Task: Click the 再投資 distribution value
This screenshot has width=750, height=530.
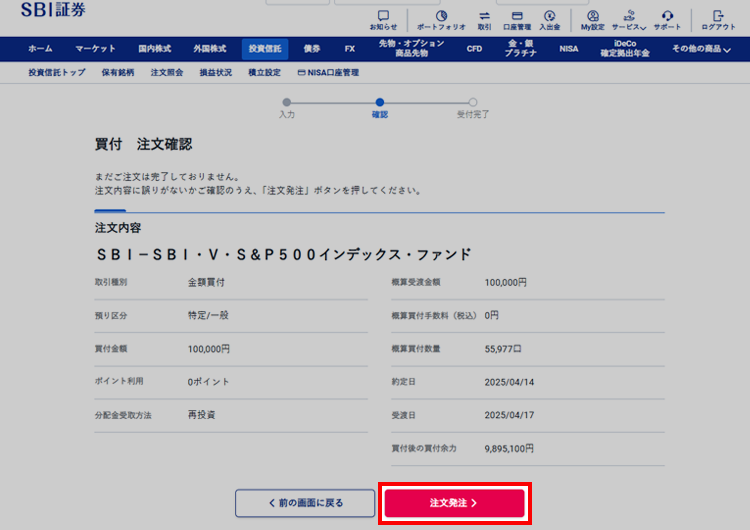Action: 201,415
